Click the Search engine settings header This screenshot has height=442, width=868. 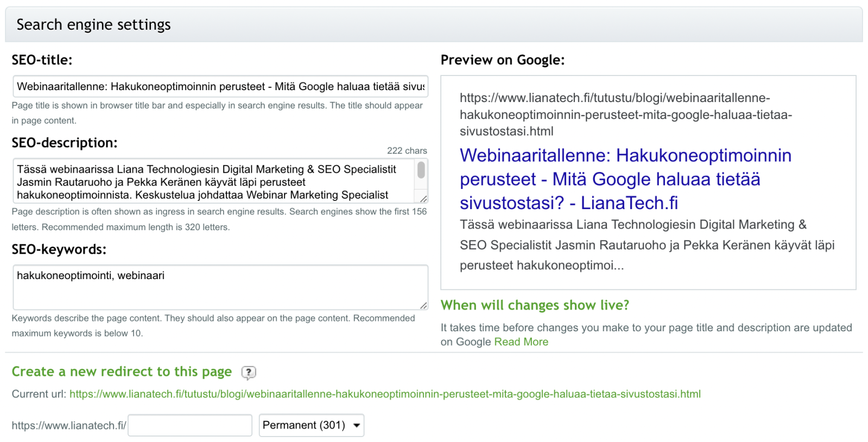[93, 25]
